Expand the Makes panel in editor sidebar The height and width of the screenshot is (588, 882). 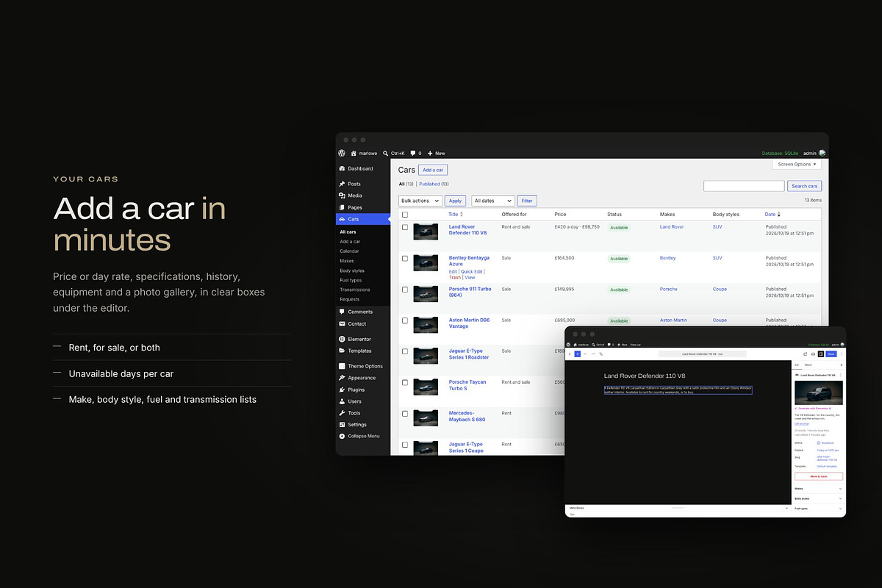pos(818,488)
